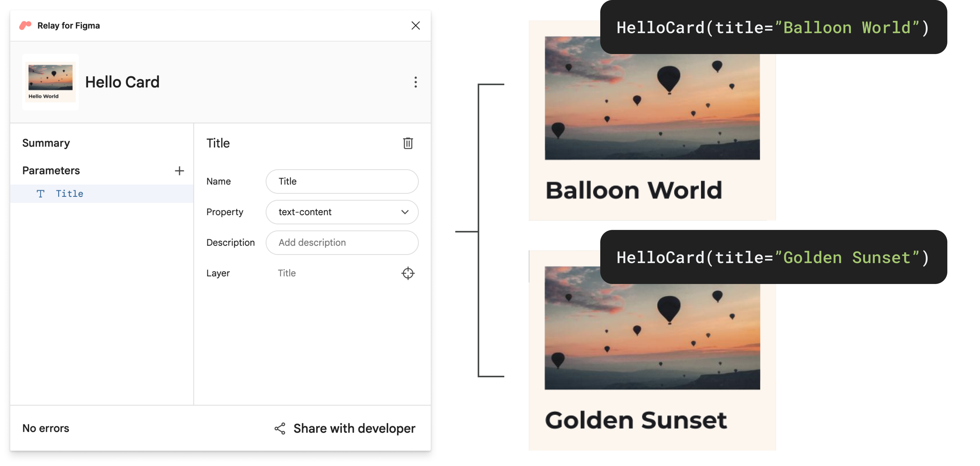Click the Parameters section label
Viewport: 980px width, 466px height.
click(x=51, y=170)
